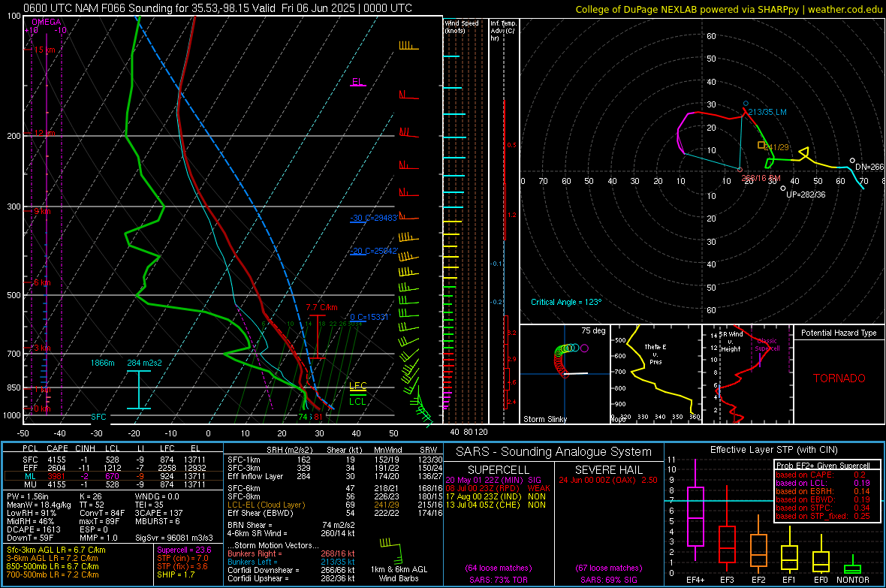Screen dimensions: 886x588
Task: Click the 9 km height marker
Action: (x=42, y=211)
